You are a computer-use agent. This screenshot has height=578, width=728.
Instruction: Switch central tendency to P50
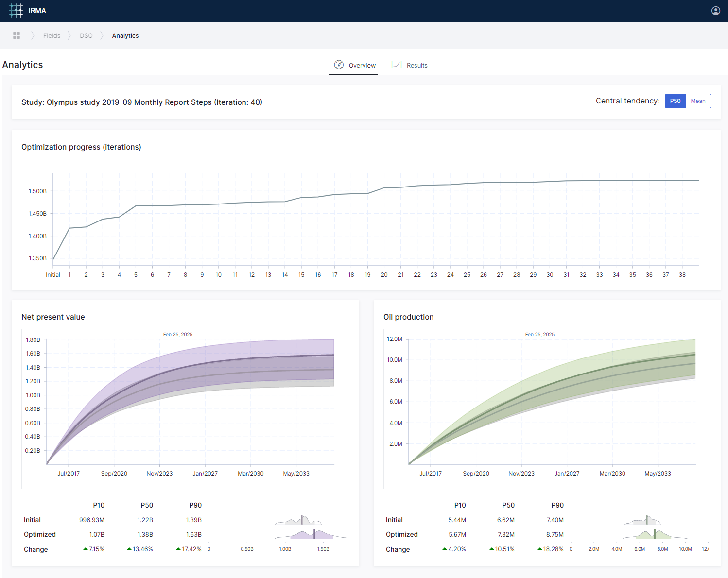[675, 101]
